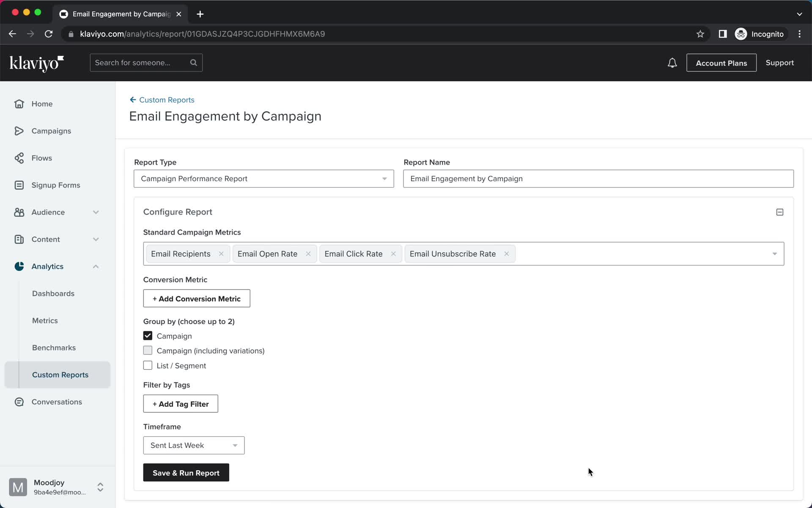Click the Flows icon in sidebar
Image resolution: width=812 pixels, height=508 pixels.
tap(19, 158)
